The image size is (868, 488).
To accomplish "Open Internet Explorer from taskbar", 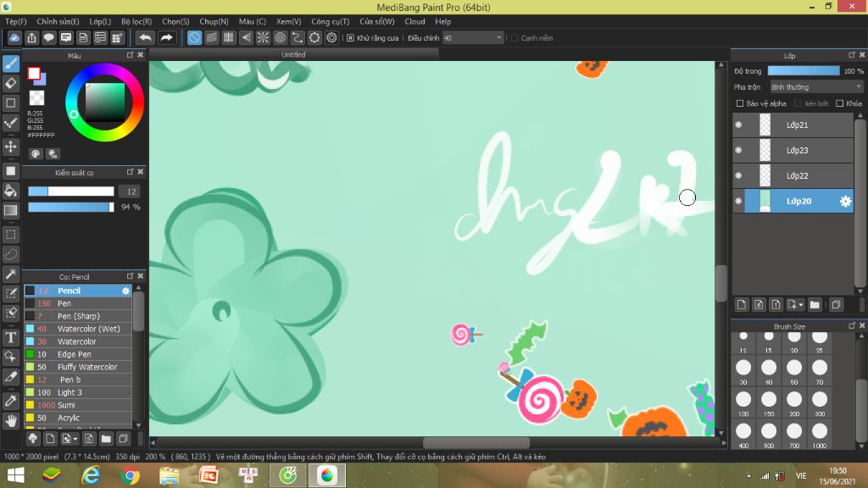I will (x=92, y=476).
